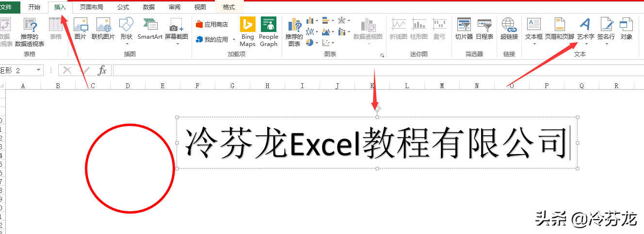The width and height of the screenshot is (644, 234).
Task: Select column R header
Action: point(617,86)
